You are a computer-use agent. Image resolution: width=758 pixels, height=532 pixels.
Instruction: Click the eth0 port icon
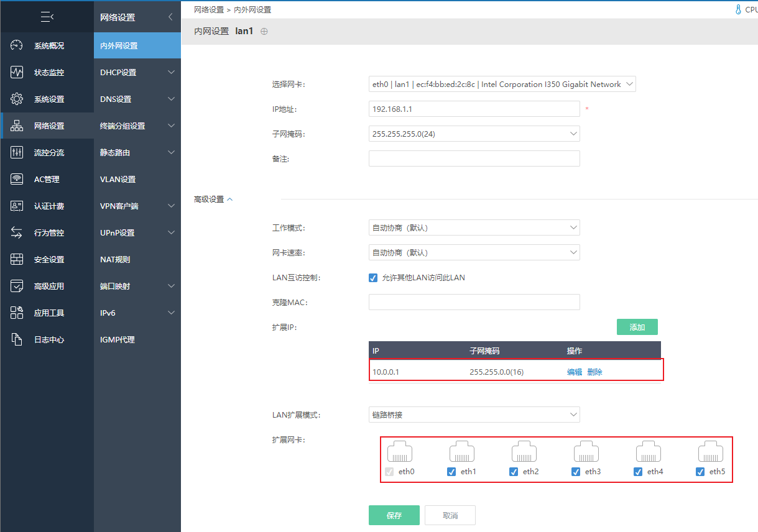[399, 451]
